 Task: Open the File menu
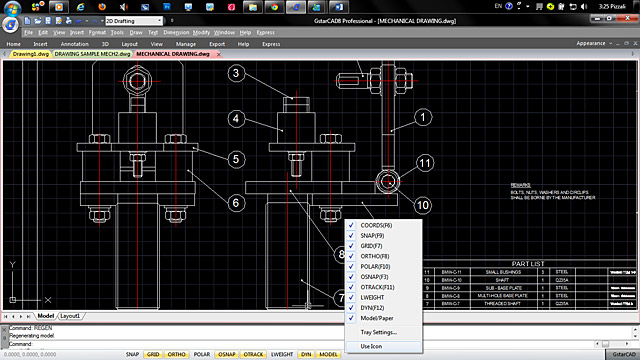click(x=28, y=33)
